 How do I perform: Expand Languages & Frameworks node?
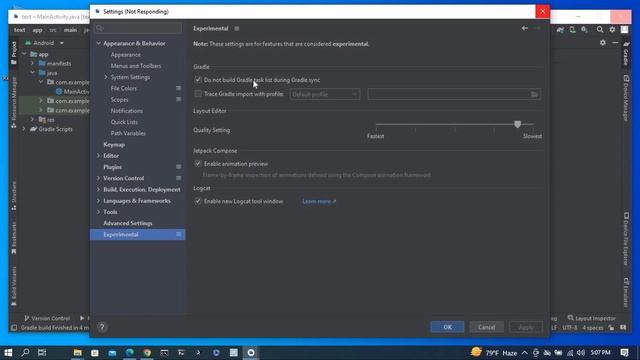click(x=98, y=201)
